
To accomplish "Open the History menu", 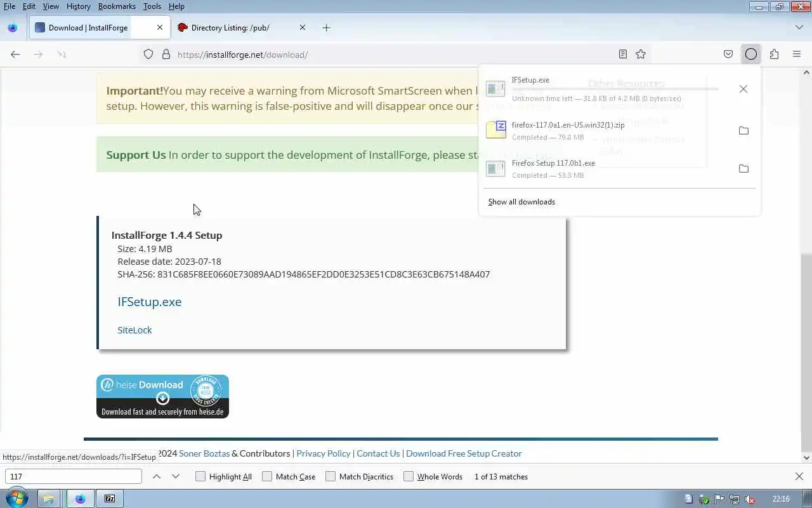I will tap(78, 6).
